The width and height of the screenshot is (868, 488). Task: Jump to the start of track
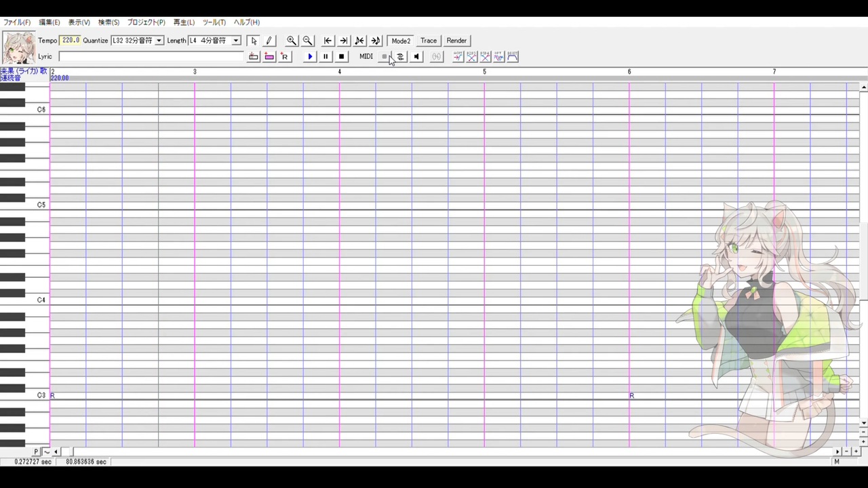(328, 41)
